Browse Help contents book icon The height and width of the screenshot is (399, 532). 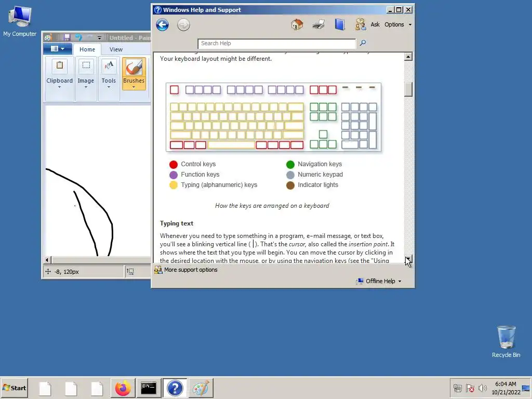tap(340, 24)
